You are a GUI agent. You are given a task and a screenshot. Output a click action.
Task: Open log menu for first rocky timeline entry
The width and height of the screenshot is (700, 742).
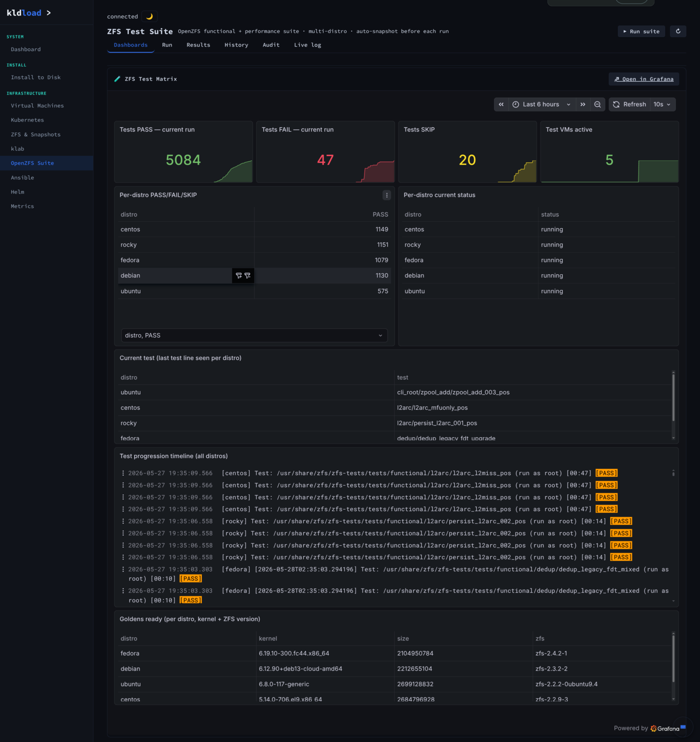[x=123, y=521]
